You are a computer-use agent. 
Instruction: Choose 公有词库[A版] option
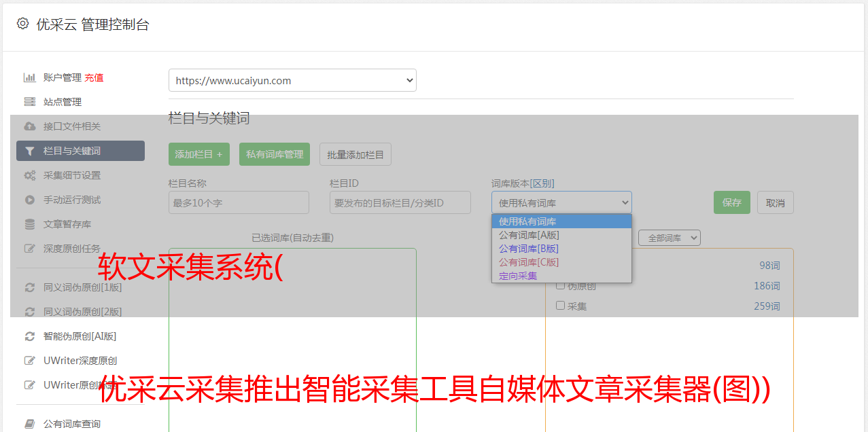pos(561,235)
